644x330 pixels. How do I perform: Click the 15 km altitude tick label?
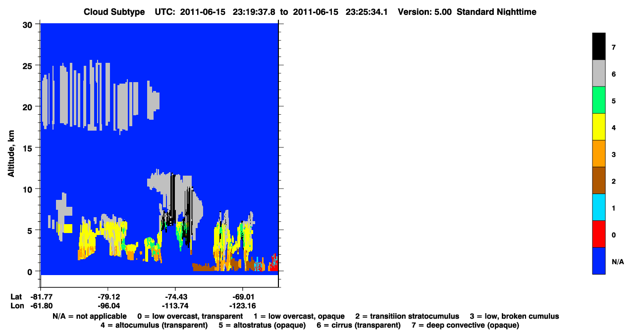coord(28,148)
